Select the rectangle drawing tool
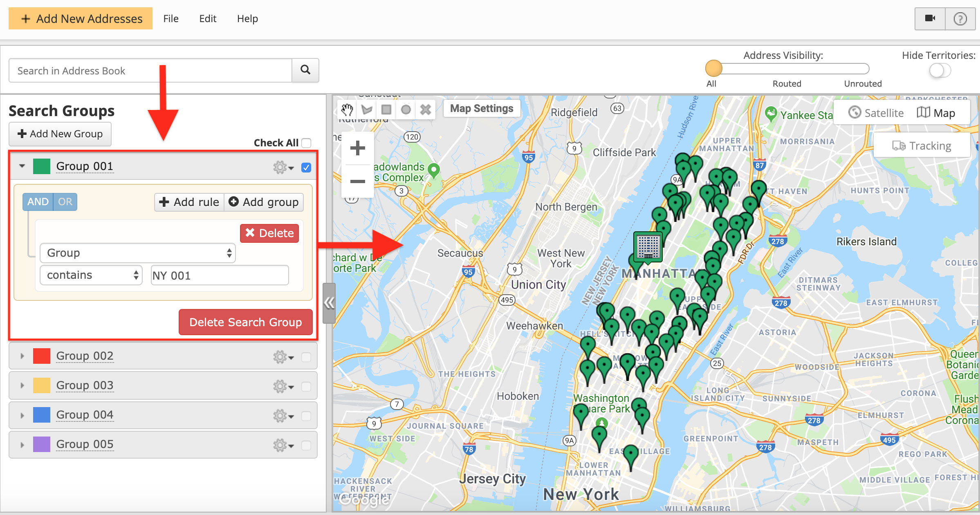The image size is (980, 515). (386, 110)
